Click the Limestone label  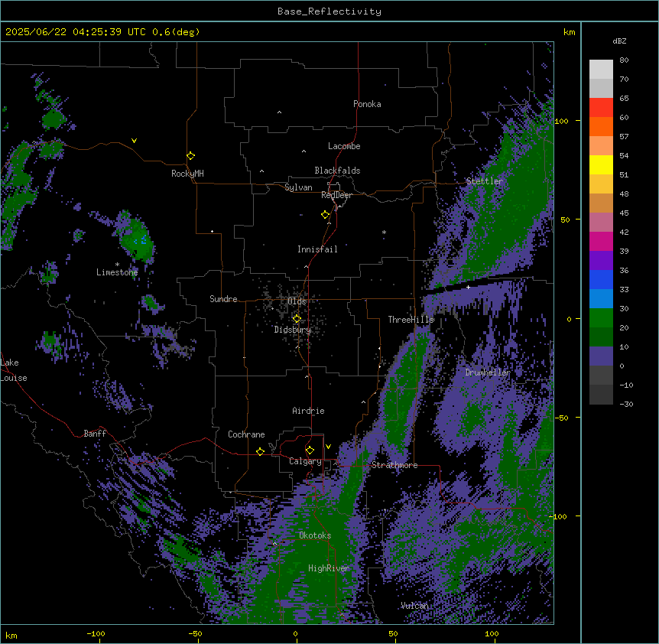117,272
